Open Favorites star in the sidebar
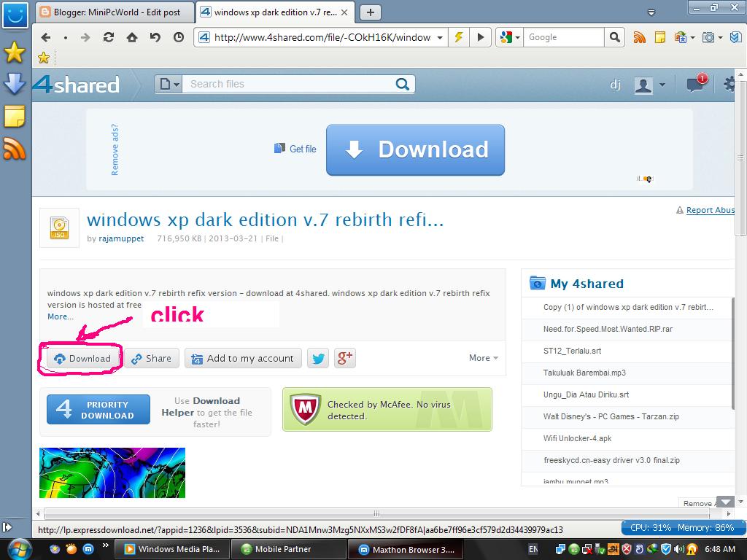 point(15,52)
